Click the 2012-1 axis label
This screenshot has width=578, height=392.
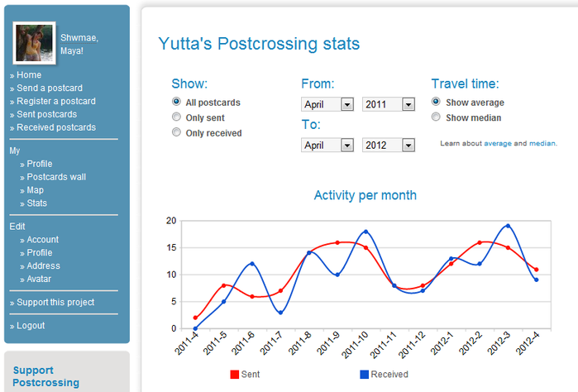pyautogui.click(x=442, y=343)
